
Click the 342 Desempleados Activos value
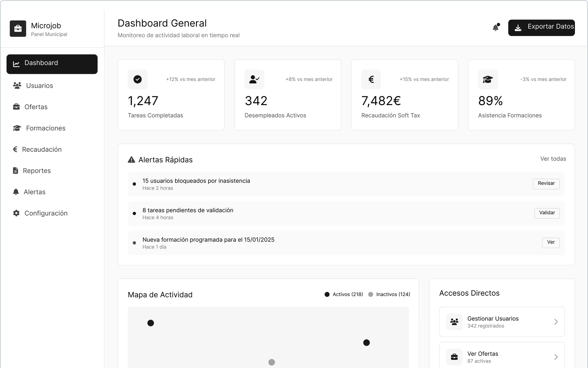pos(256,101)
